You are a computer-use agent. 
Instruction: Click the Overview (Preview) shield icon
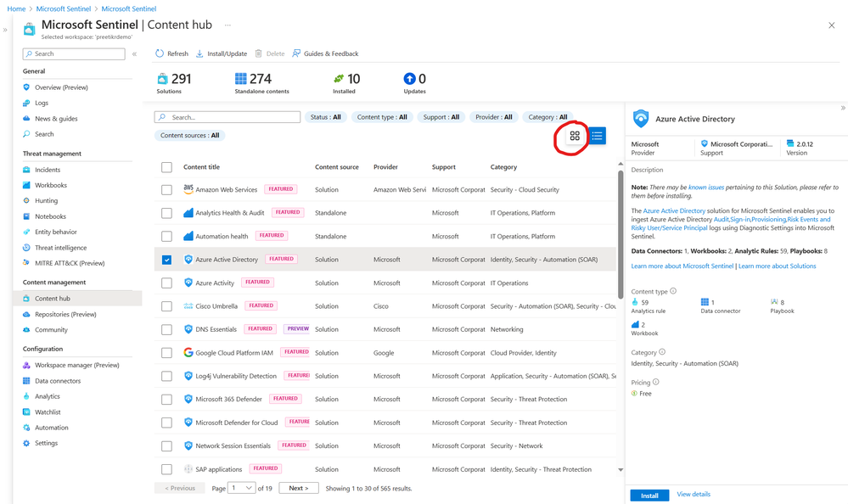(x=26, y=87)
